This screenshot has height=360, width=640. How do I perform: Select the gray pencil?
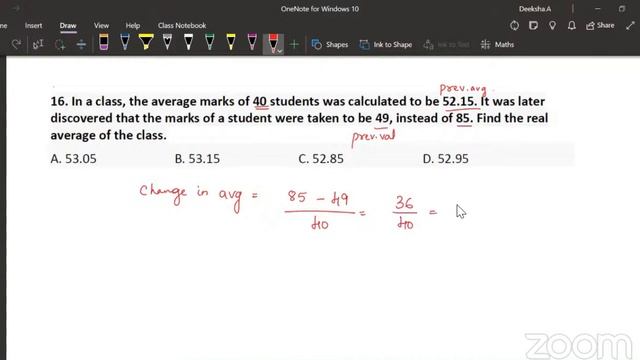click(167, 42)
